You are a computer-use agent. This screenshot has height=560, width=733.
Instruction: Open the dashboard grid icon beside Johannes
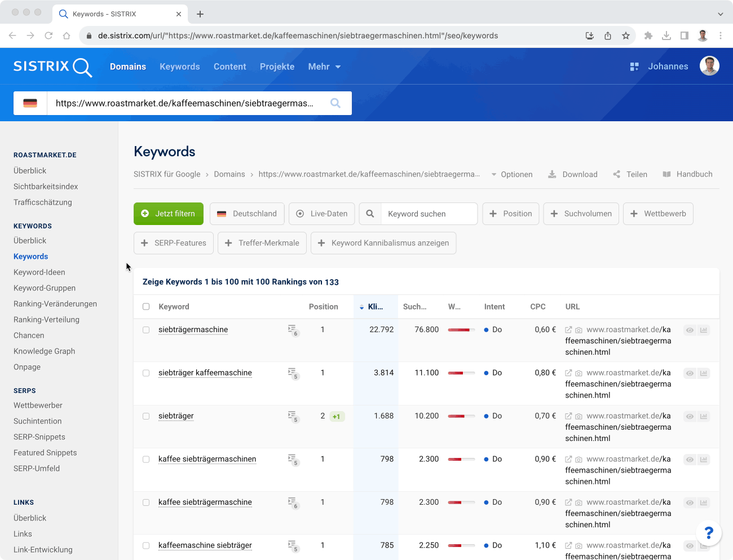pos(634,67)
